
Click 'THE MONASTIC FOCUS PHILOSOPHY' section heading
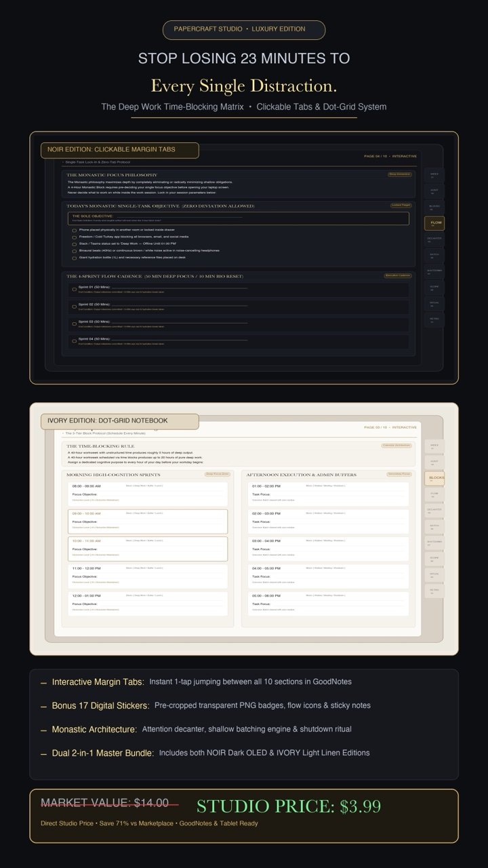[112, 175]
